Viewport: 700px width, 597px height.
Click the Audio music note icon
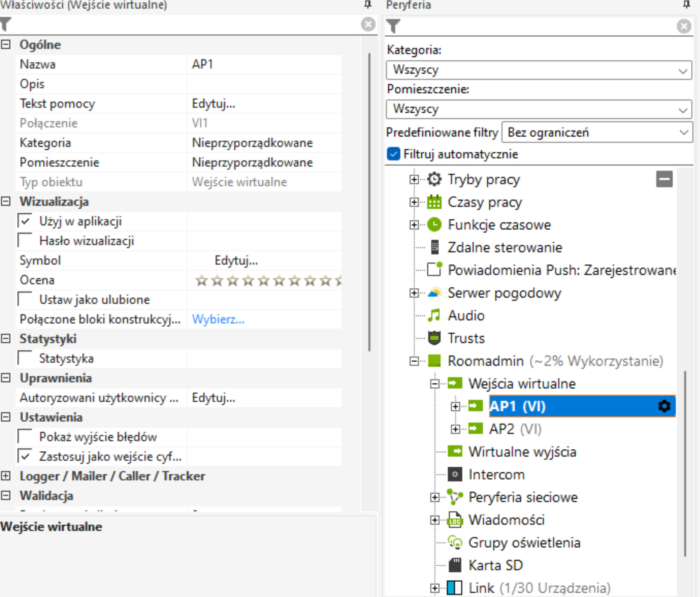434,315
